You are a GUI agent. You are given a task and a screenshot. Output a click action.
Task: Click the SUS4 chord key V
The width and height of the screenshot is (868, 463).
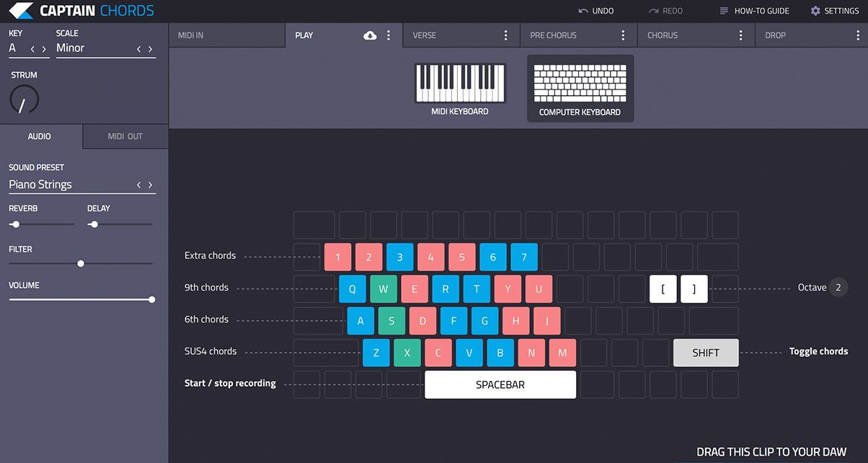click(x=469, y=353)
